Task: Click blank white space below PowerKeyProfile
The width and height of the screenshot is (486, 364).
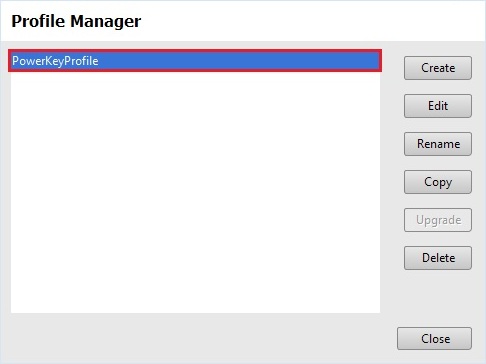Action: pyautogui.click(x=195, y=192)
